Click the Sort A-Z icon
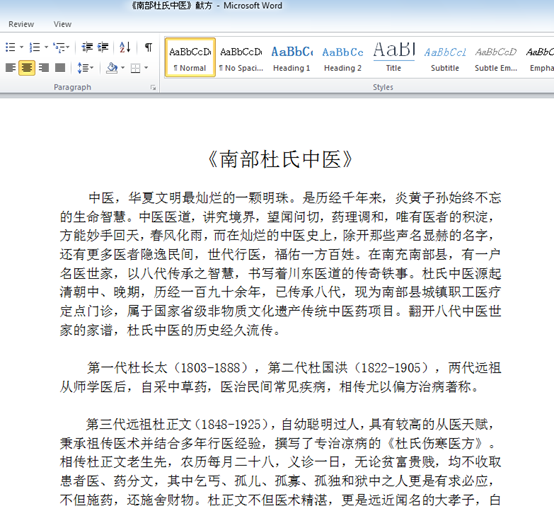The image size is (554, 511). [x=125, y=47]
